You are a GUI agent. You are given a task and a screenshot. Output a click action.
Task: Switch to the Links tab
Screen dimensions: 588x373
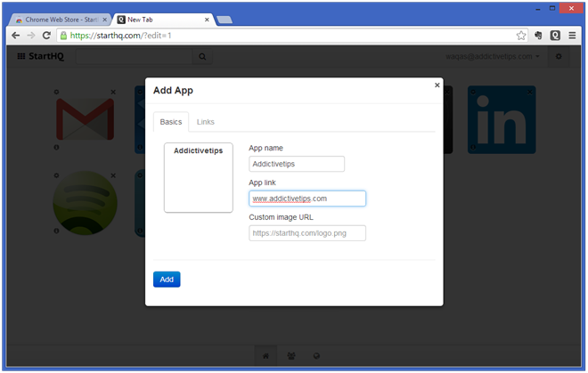point(206,122)
